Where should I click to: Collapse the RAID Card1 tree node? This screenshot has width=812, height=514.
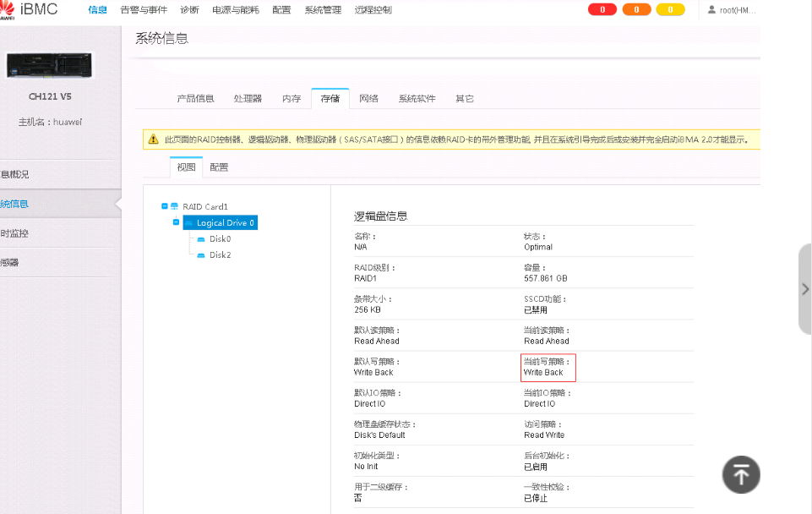164,205
